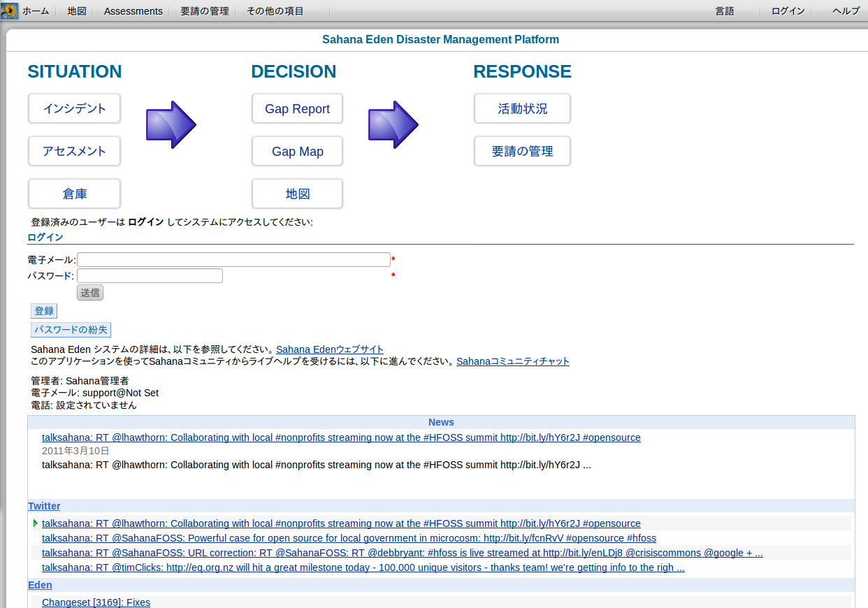This screenshot has width=868, height=608.
Task: Open the 要請の管理 menu in the top bar
Action: pyautogui.click(x=205, y=11)
